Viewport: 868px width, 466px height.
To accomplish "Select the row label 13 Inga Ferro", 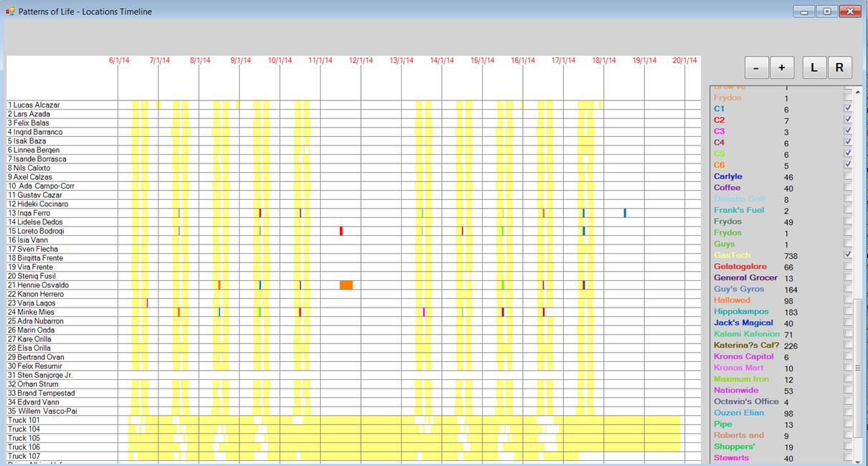I will click(x=29, y=213).
